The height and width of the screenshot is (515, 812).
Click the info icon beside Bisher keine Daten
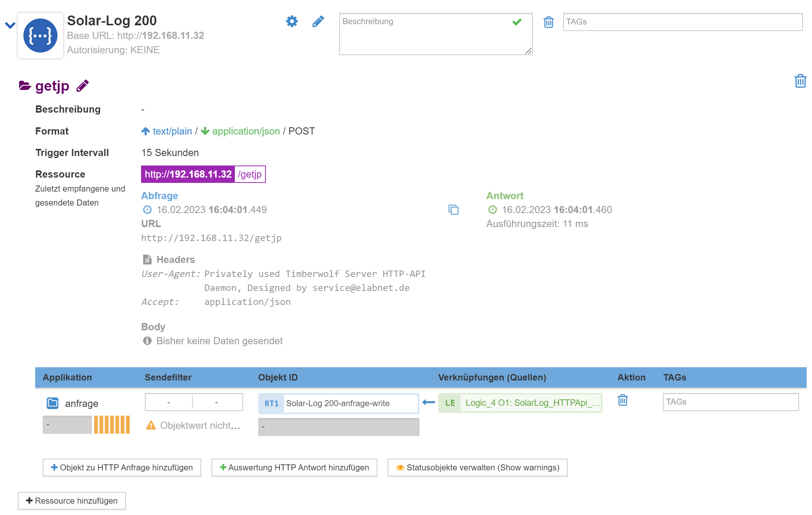tap(147, 341)
